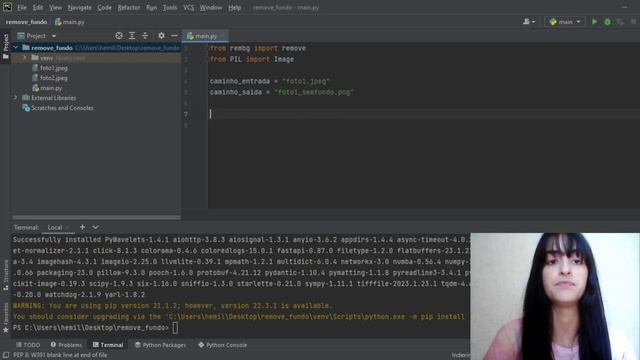Screen dimensions: 640x360
Task: Open the main run configuration dropdown
Action: pos(565,22)
